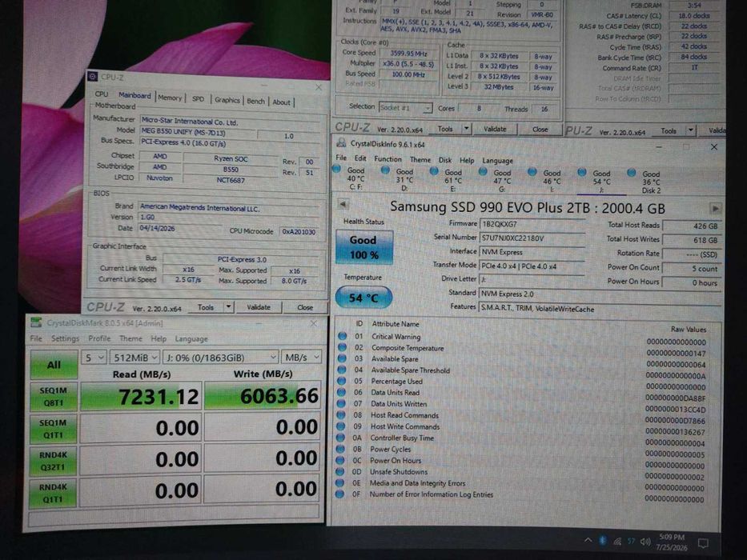Run All benchmarks in CrystalDiskMark

pos(54,364)
